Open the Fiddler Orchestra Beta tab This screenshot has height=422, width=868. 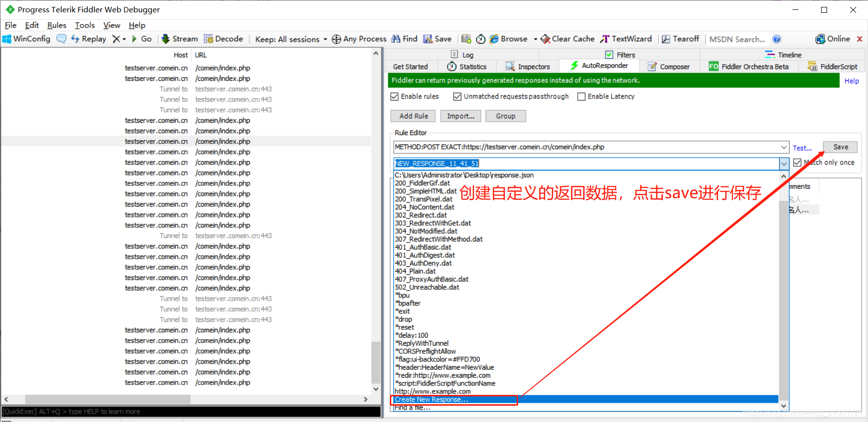(749, 67)
